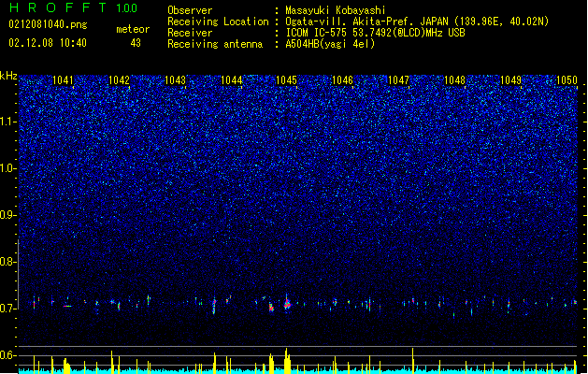The height and width of the screenshot is (374, 588).
Task: Select the file name 0212081040.png
Action: pyautogui.click(x=48, y=24)
